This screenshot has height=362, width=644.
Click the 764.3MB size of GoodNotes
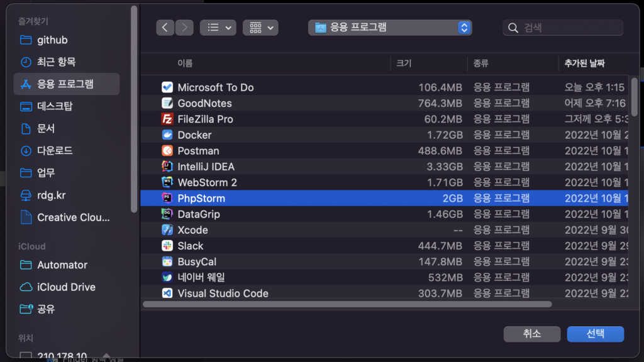point(440,104)
